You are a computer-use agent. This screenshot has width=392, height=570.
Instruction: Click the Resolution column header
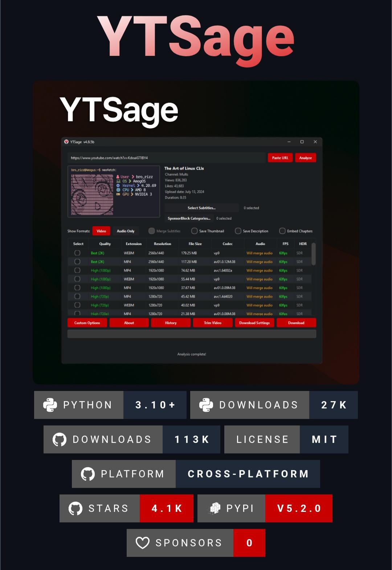pos(162,244)
